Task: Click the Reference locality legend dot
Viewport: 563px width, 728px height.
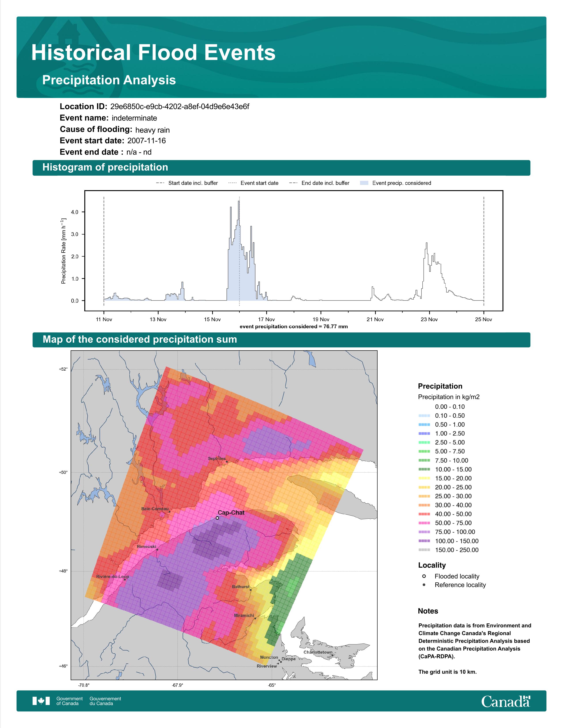Action: pos(424,585)
